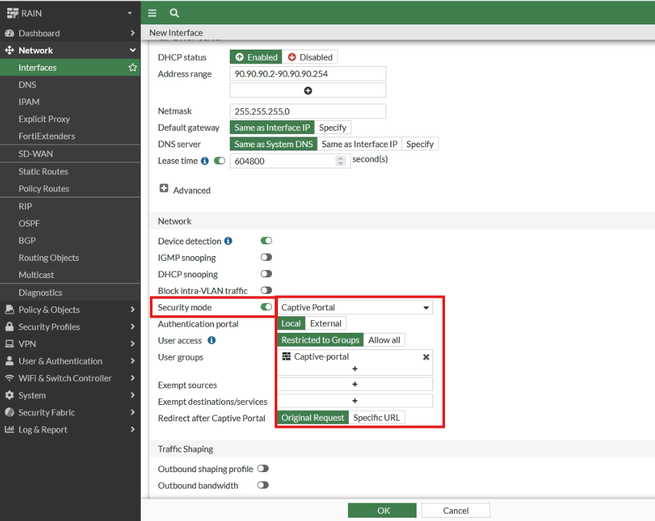The height and width of the screenshot is (521, 655).
Task: Click the User access info icon
Action: click(x=211, y=340)
